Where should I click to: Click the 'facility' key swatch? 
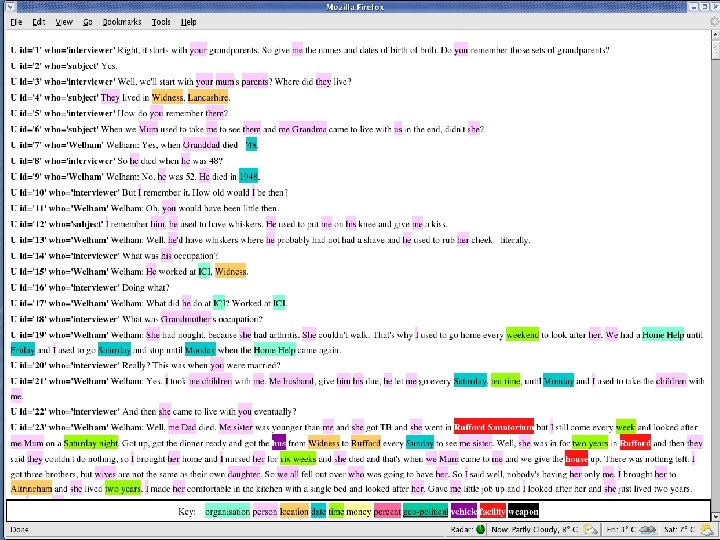(x=493, y=511)
